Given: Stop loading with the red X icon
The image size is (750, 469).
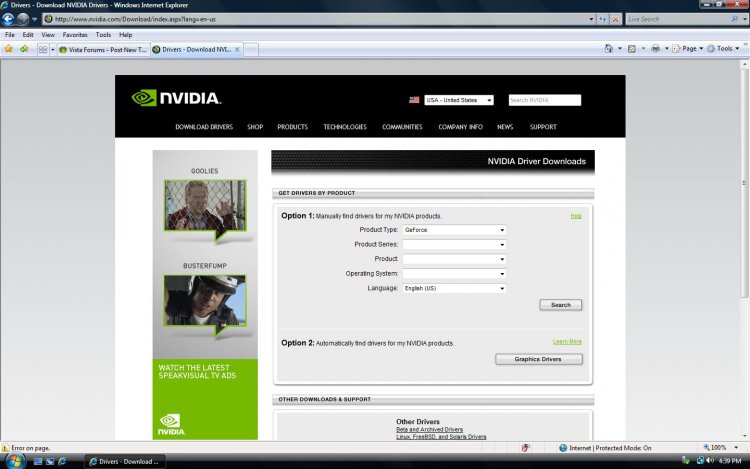Looking at the screenshot, I should (616, 19).
